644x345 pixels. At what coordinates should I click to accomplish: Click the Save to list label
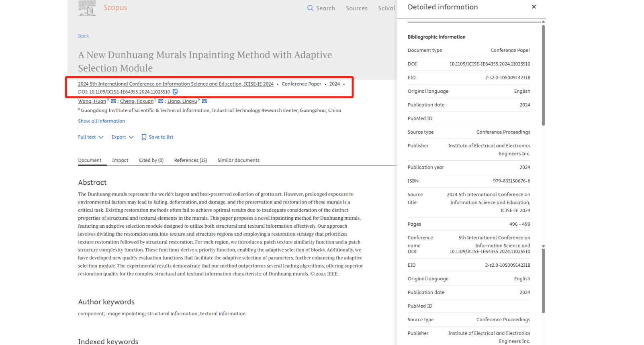[x=161, y=137]
